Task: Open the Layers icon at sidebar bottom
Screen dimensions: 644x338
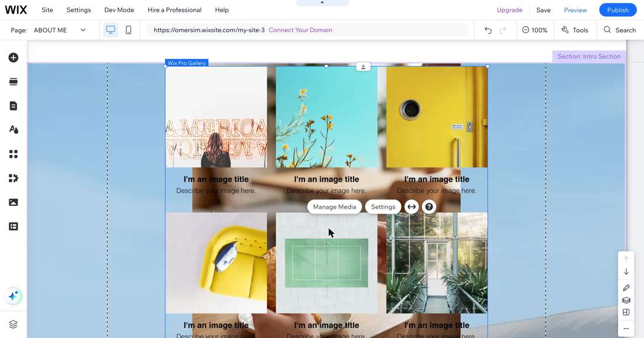Action: [x=13, y=325]
